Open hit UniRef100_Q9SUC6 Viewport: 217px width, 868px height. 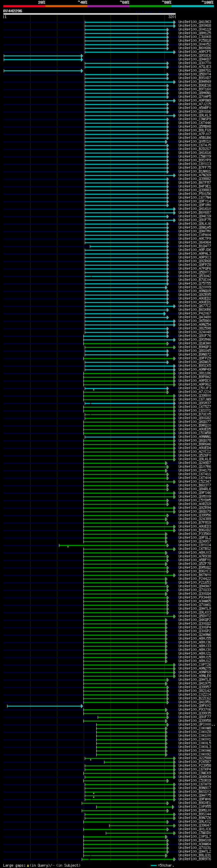(195, 56)
